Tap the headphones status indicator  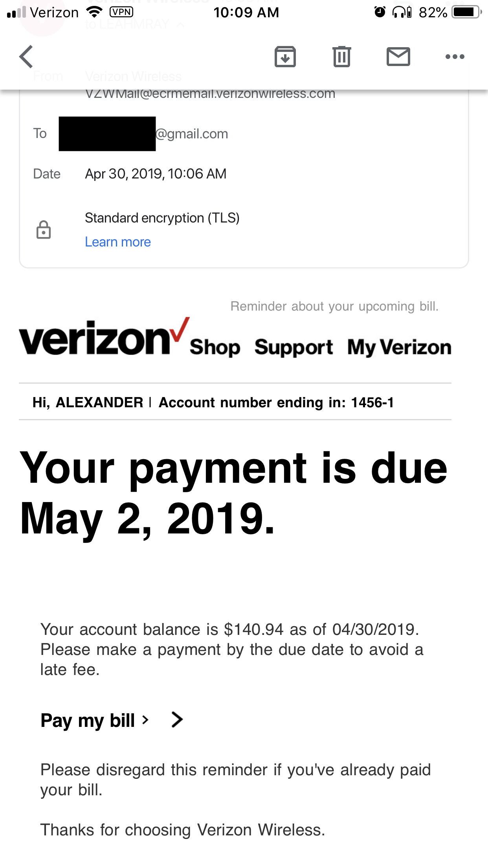(x=399, y=12)
